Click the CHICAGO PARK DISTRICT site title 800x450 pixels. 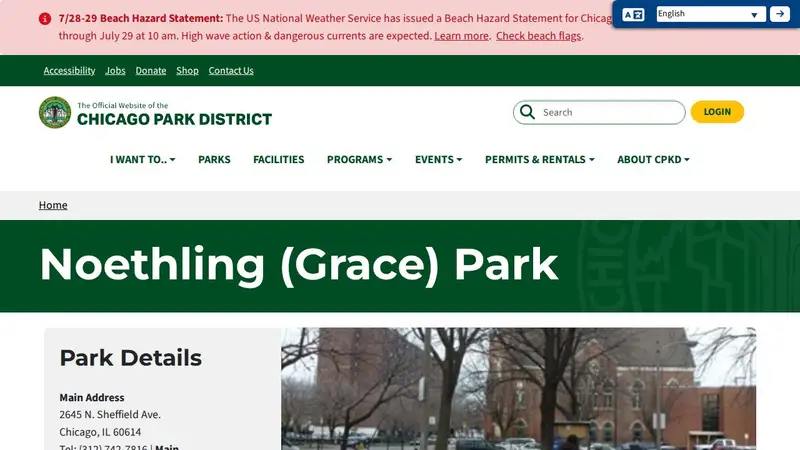[174, 119]
